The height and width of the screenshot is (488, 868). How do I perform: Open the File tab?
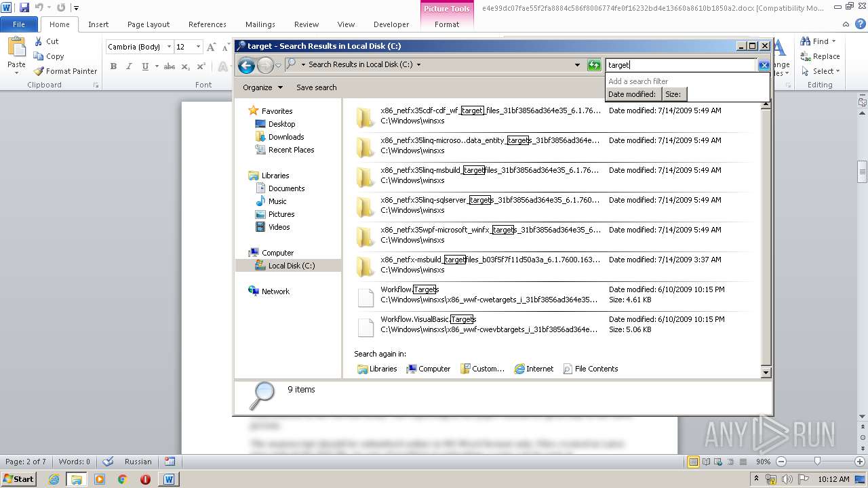[19, 24]
